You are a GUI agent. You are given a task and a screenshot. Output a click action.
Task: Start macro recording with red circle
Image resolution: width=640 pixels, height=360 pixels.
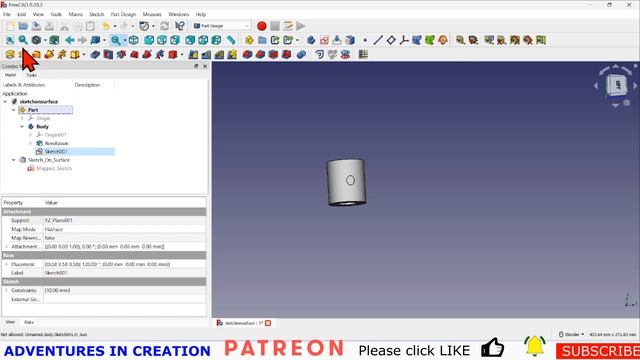click(x=262, y=26)
